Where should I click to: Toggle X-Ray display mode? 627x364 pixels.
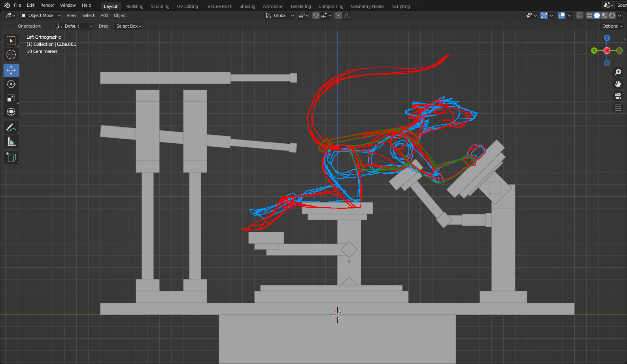(579, 15)
